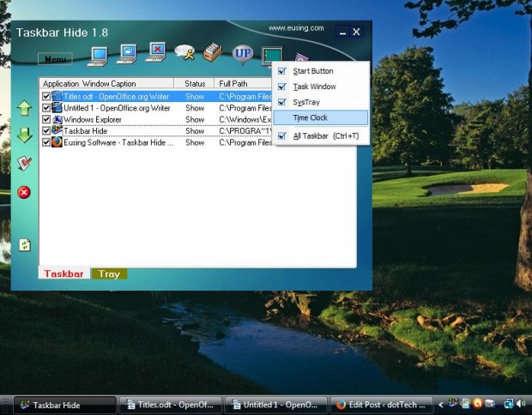Switch to the Taskbar tab
The width and height of the screenshot is (532, 415).
[x=63, y=274]
